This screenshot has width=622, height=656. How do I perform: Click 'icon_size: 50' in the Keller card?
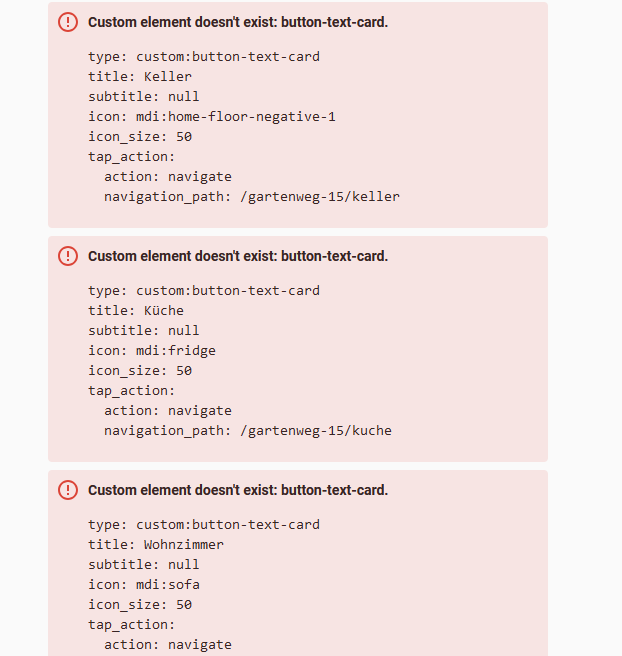140,136
